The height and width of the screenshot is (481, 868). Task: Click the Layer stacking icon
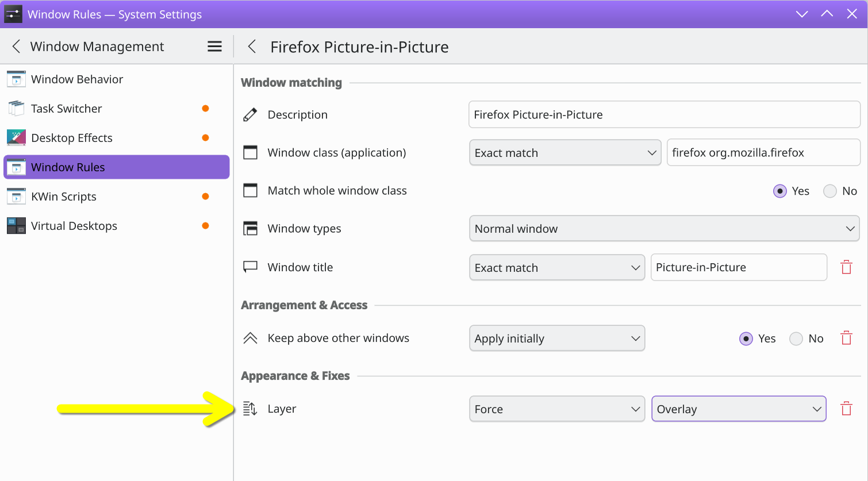click(250, 409)
